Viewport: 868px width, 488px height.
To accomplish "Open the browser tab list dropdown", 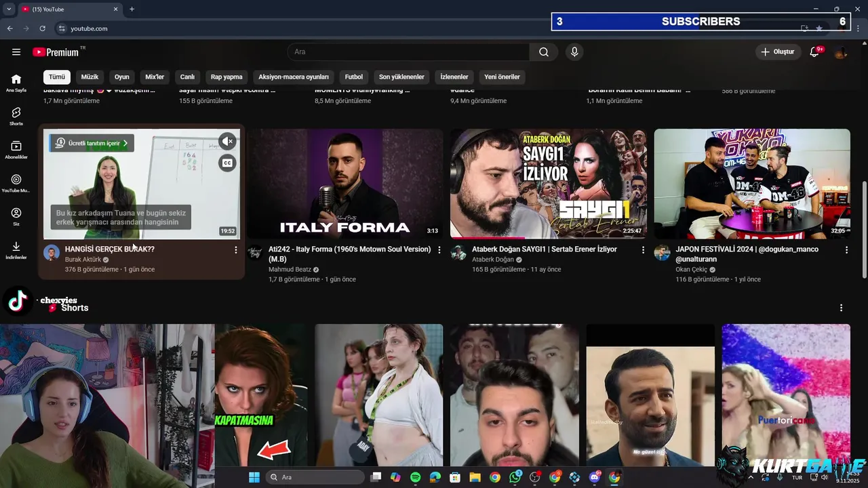I will click(9, 9).
